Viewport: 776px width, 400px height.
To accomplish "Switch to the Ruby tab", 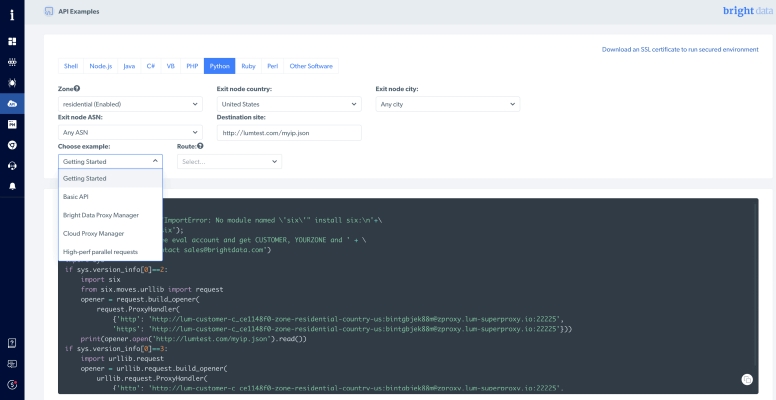I will pos(248,66).
